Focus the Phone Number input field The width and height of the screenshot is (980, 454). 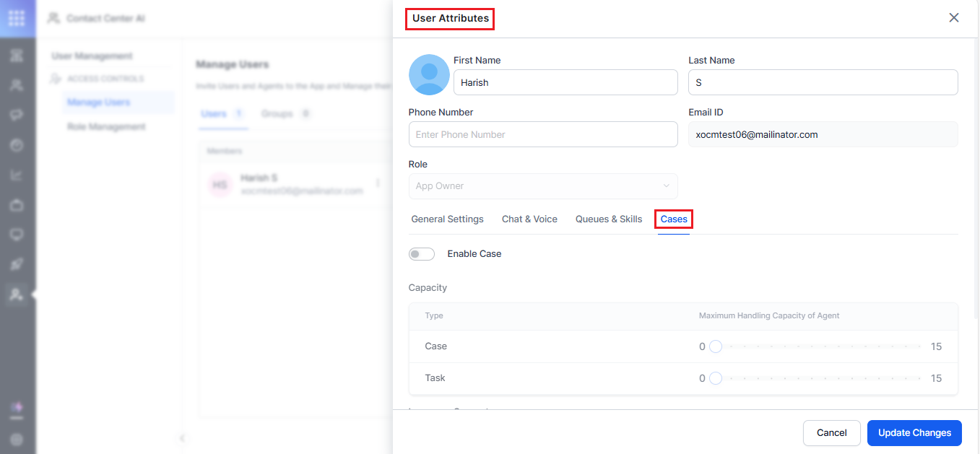543,134
